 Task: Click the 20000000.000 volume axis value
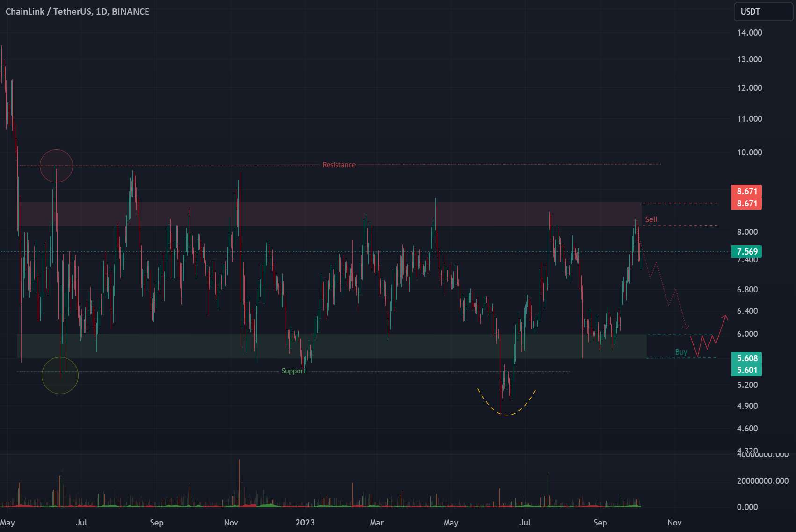(763, 481)
